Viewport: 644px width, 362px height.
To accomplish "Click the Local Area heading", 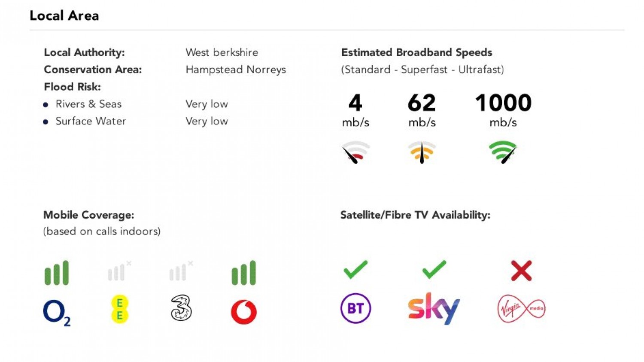I will (x=64, y=15).
